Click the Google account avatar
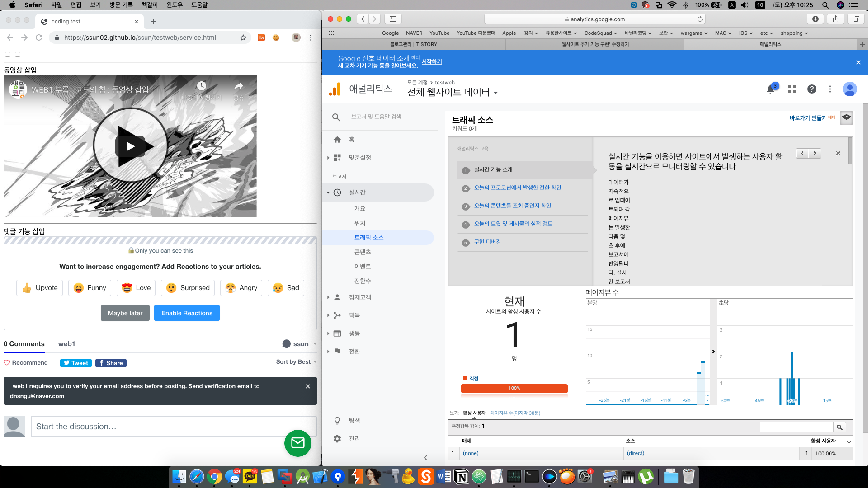Viewport: 868px width, 488px height. coord(850,89)
